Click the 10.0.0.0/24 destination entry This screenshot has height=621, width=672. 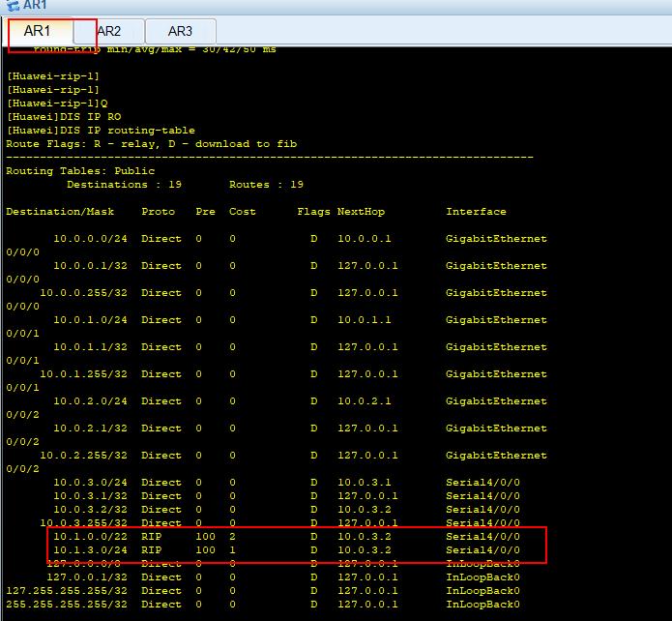point(90,238)
